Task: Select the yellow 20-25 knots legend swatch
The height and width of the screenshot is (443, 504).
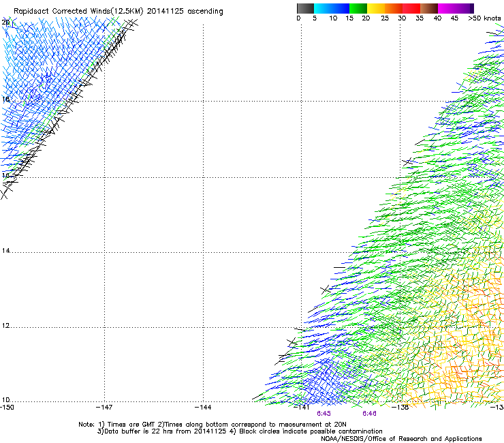Action: pos(376,8)
